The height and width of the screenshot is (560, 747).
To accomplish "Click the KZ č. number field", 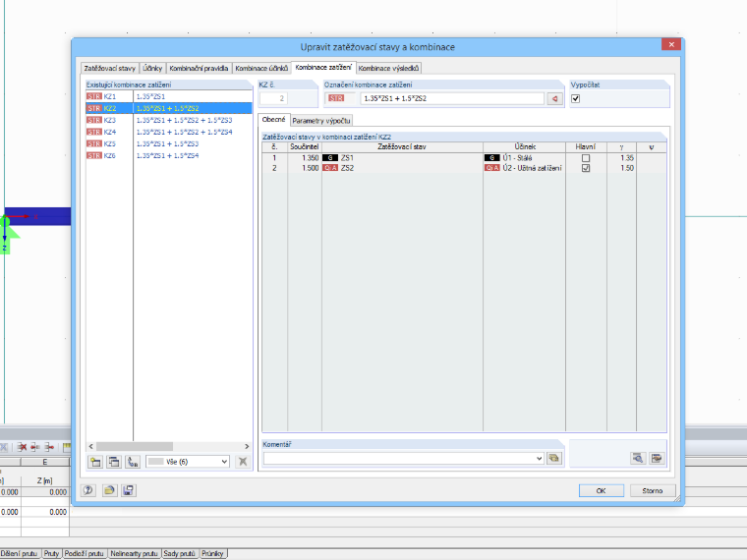I will 273,98.
